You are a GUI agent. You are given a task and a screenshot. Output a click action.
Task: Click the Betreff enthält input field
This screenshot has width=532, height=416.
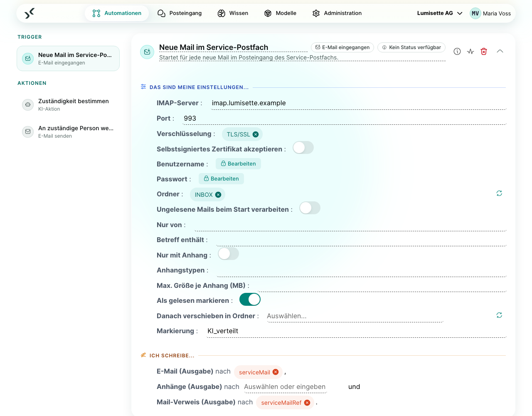click(x=361, y=240)
